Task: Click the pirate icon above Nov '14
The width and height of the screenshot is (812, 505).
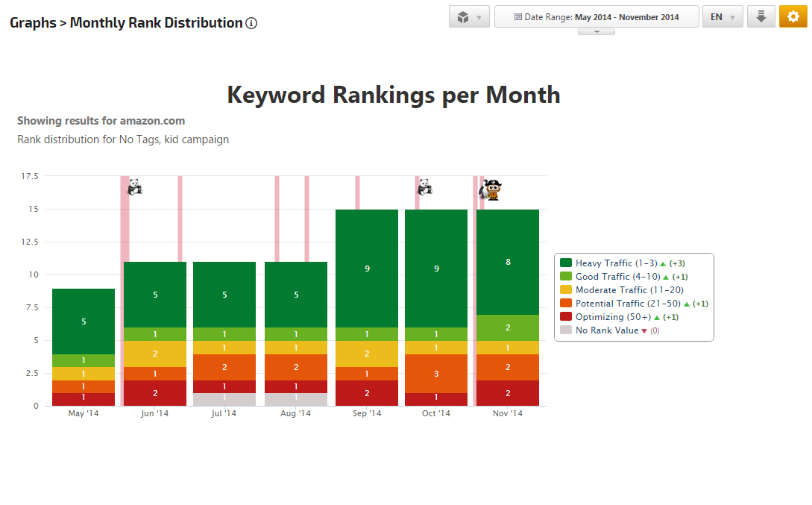Action: coord(491,190)
